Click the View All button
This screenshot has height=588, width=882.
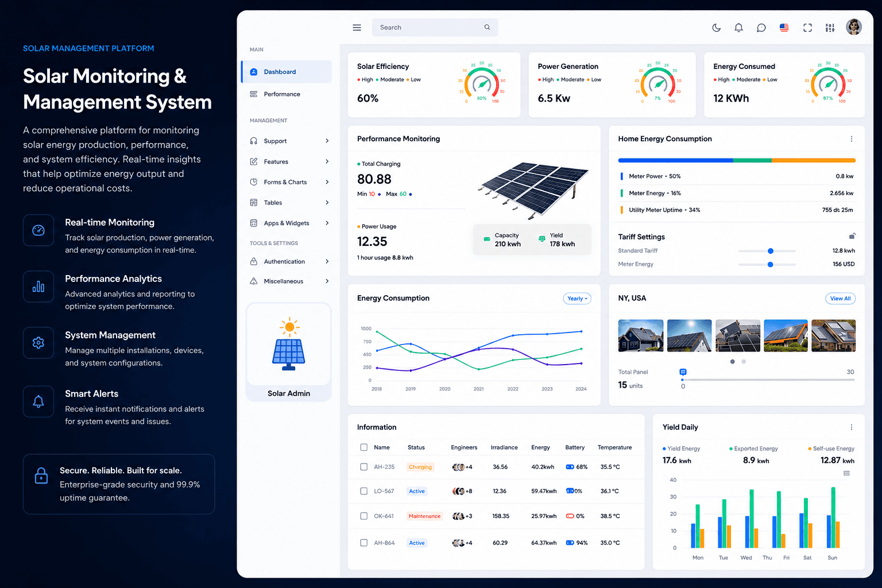click(841, 299)
